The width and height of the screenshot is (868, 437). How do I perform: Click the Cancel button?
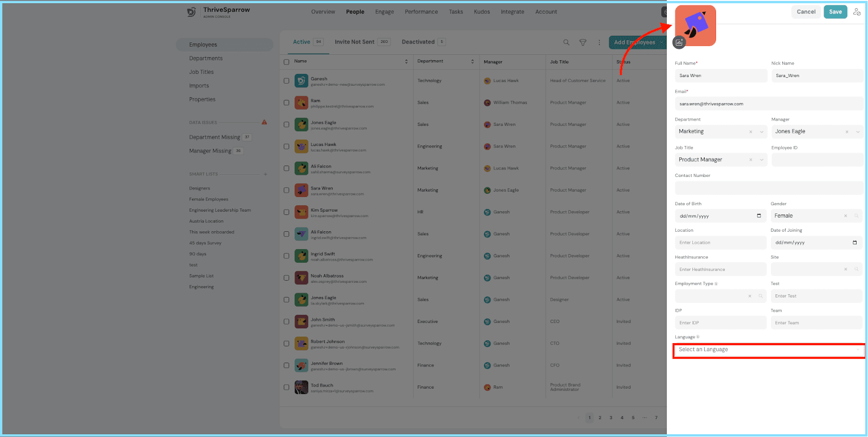[x=806, y=12]
